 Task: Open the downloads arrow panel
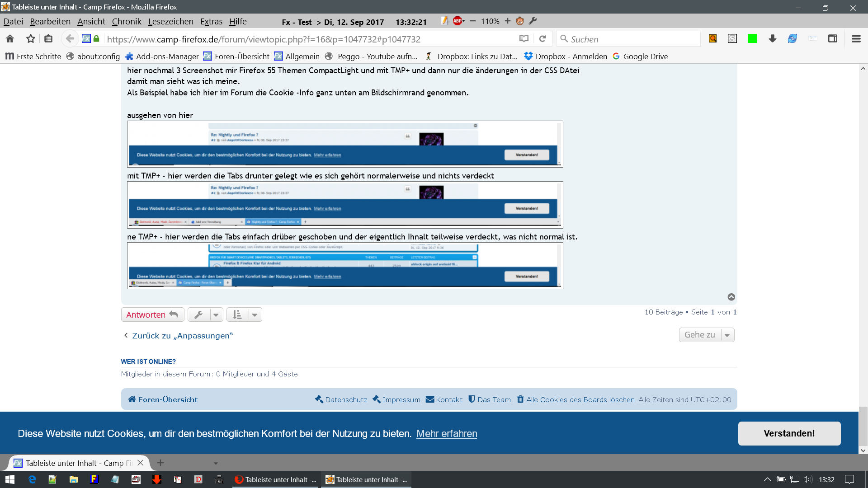(773, 39)
